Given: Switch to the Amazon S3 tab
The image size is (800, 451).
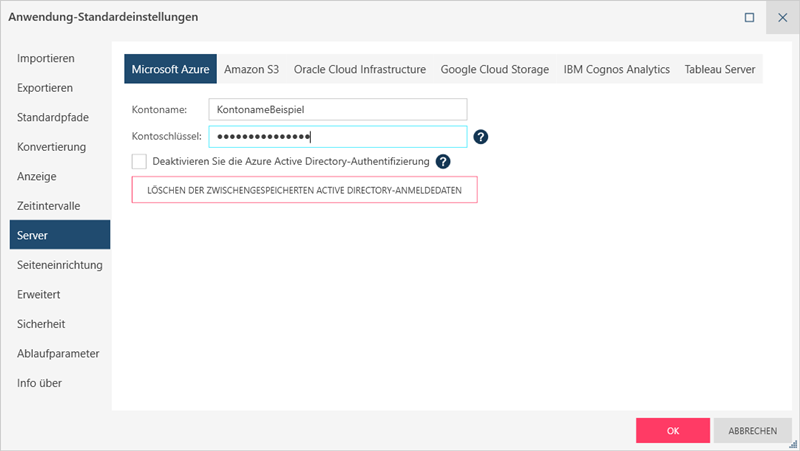Looking at the screenshot, I should coord(251,70).
